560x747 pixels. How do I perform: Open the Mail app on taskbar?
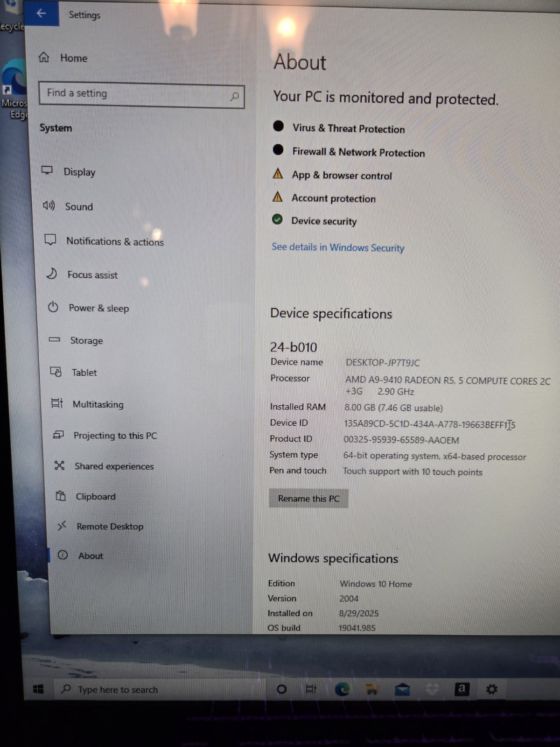[x=402, y=689]
